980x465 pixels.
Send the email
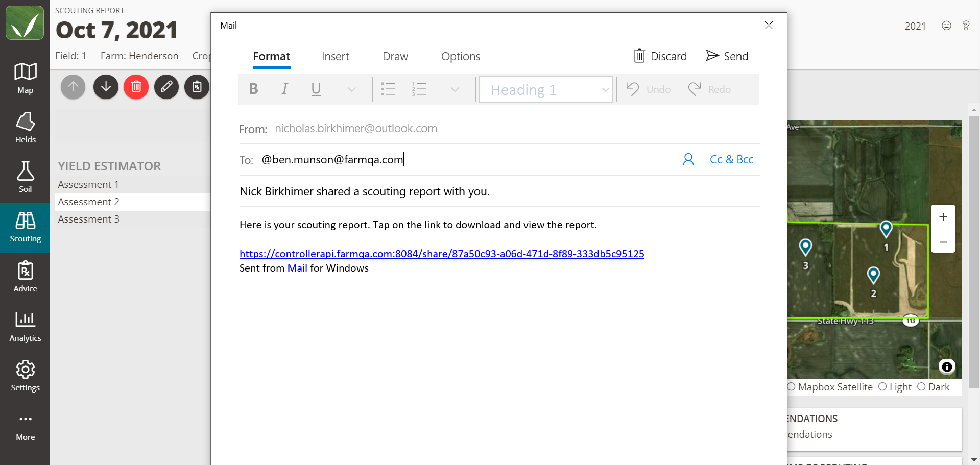(x=727, y=56)
